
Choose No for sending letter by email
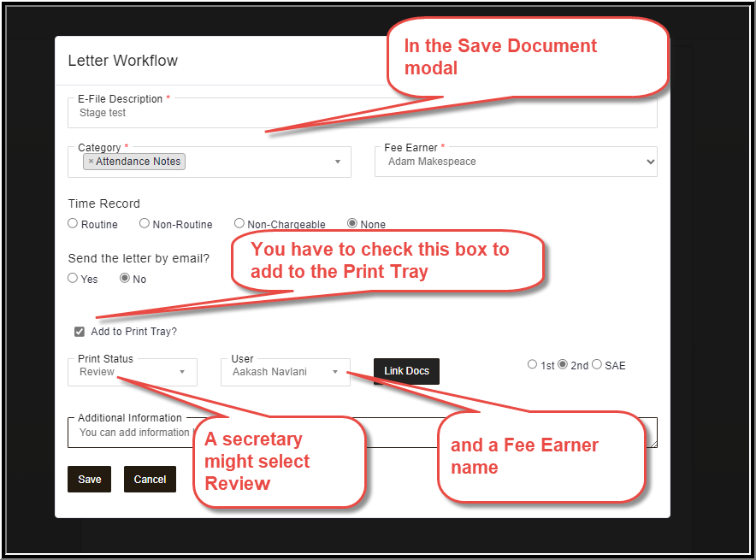click(x=125, y=278)
